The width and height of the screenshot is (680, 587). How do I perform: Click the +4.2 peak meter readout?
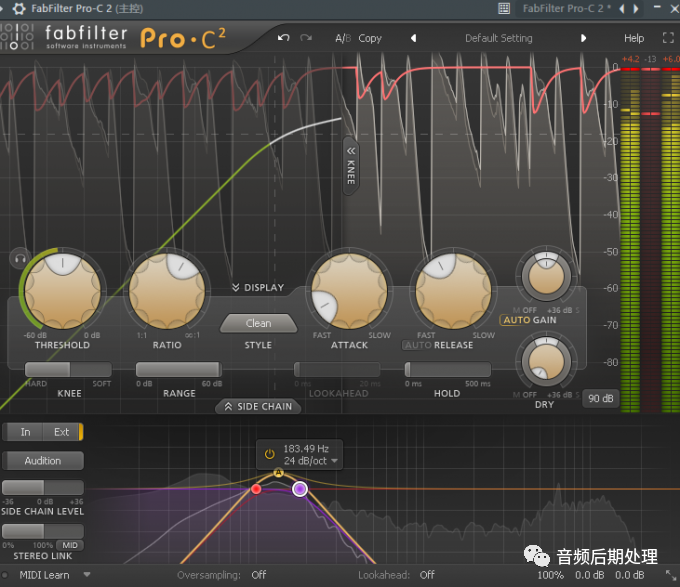click(x=631, y=59)
